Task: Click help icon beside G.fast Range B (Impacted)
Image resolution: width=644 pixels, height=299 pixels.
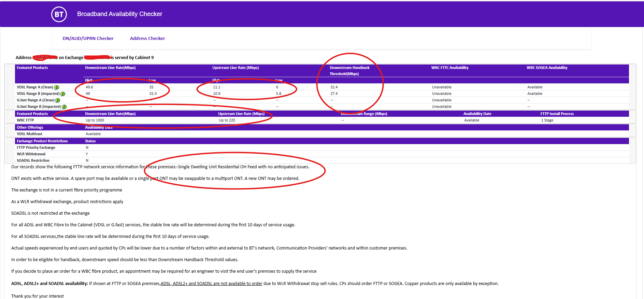Action: 64,107
